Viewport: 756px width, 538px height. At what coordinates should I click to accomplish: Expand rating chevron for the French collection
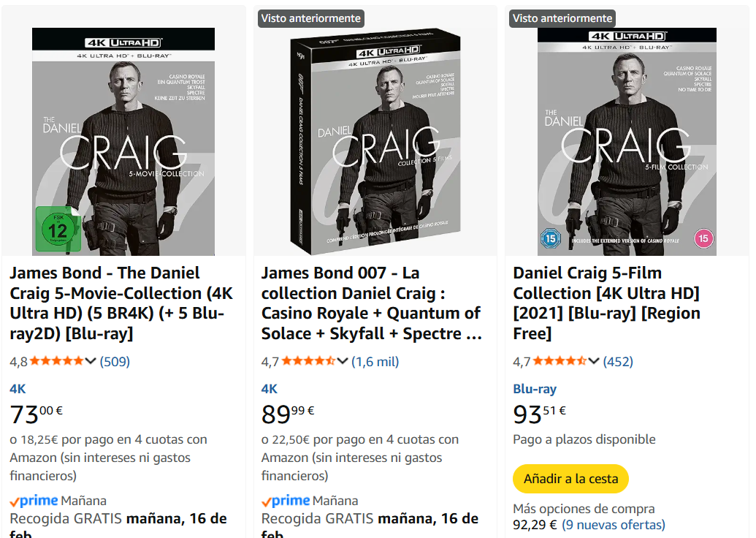tap(343, 361)
